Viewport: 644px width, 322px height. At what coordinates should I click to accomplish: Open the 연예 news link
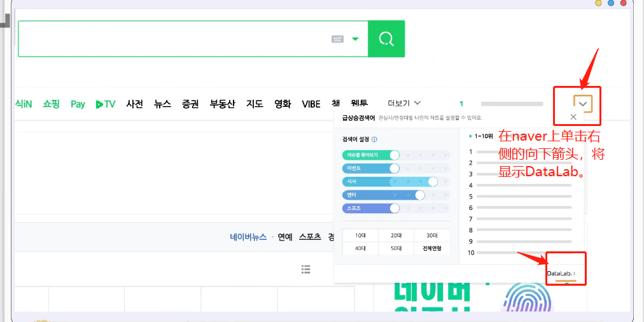(x=285, y=237)
